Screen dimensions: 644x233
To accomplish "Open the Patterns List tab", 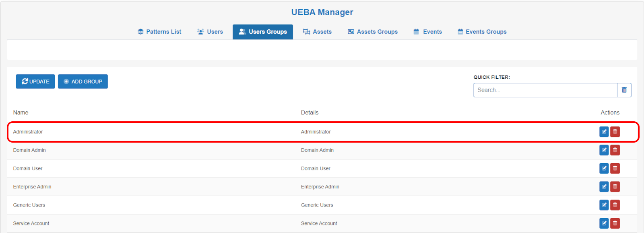I will pos(159,32).
